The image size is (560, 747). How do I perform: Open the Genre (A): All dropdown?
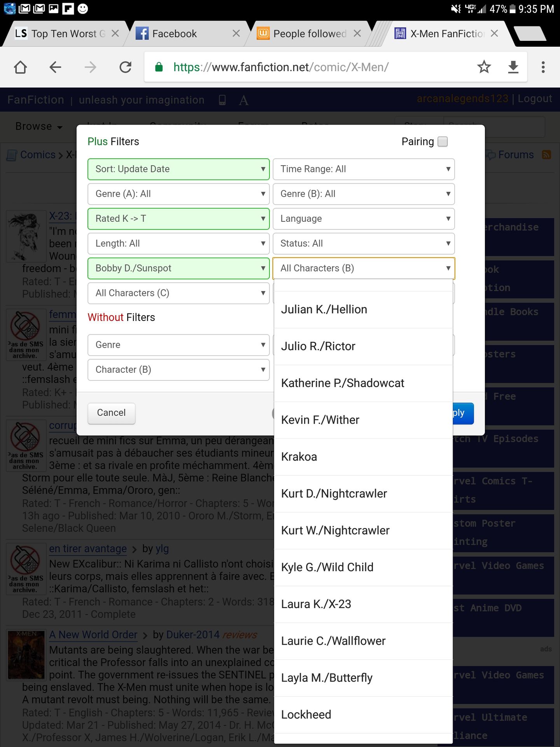(178, 194)
